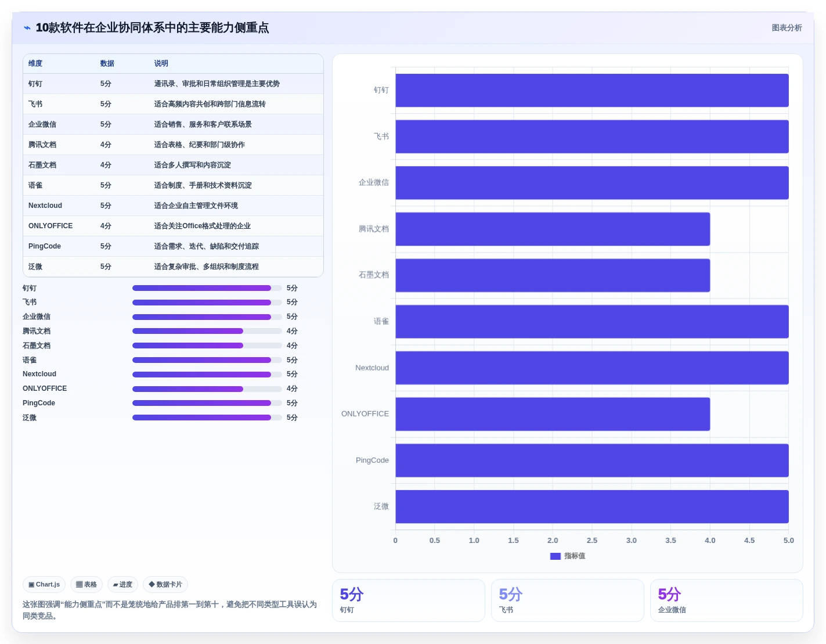Click the 维度 column header
826x644 pixels.
pyautogui.click(x=35, y=63)
